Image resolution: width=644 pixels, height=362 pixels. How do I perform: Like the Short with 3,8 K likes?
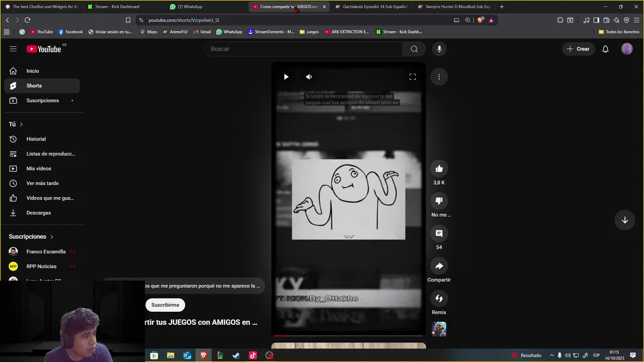439,168
